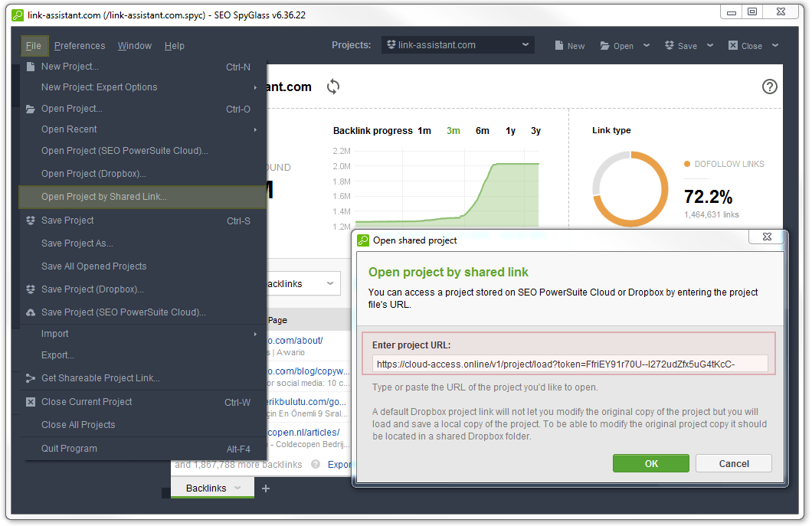Click Cancel in Open shared project dialog

coord(734,463)
